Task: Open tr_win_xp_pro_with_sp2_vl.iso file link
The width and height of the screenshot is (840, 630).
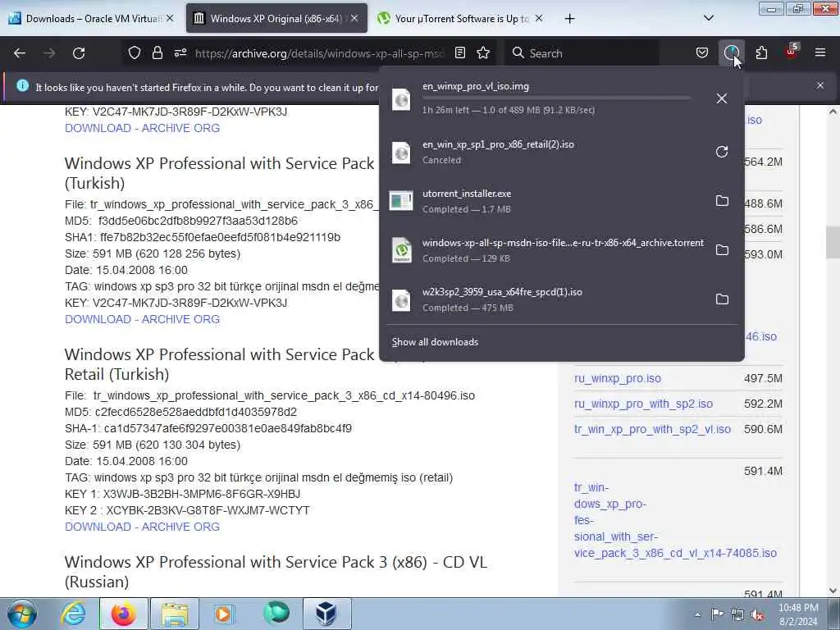Action: tap(652, 429)
